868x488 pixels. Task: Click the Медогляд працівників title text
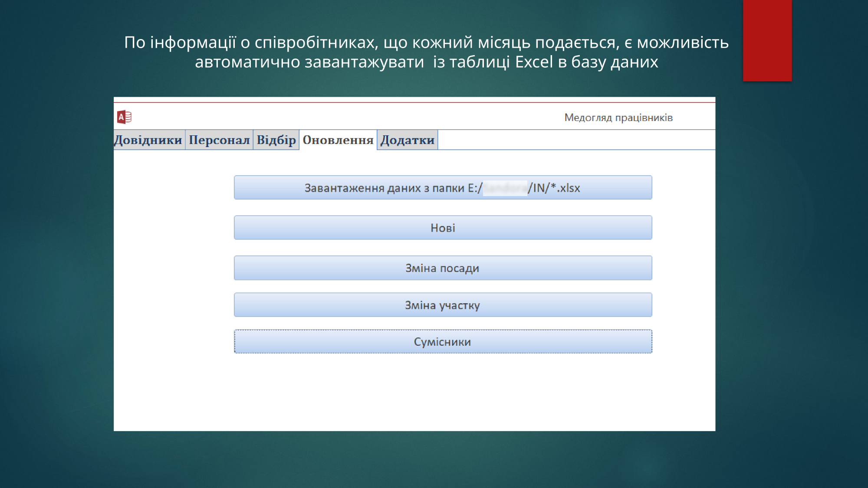pyautogui.click(x=618, y=118)
